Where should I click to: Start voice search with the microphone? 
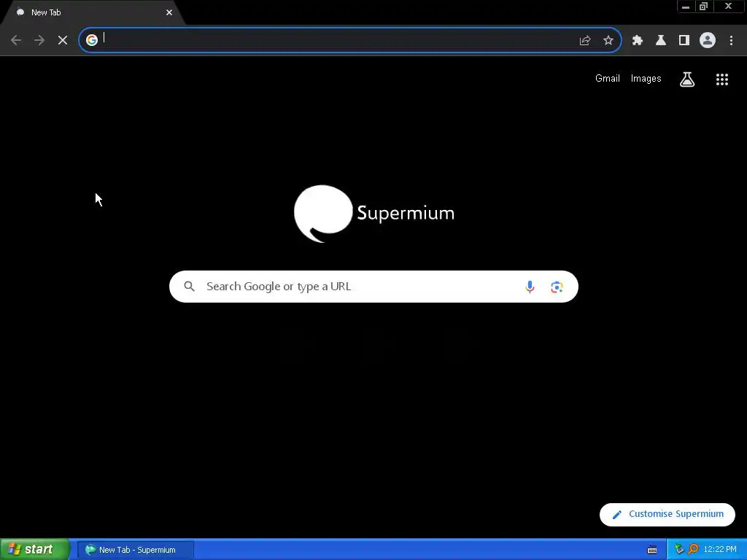point(530,287)
